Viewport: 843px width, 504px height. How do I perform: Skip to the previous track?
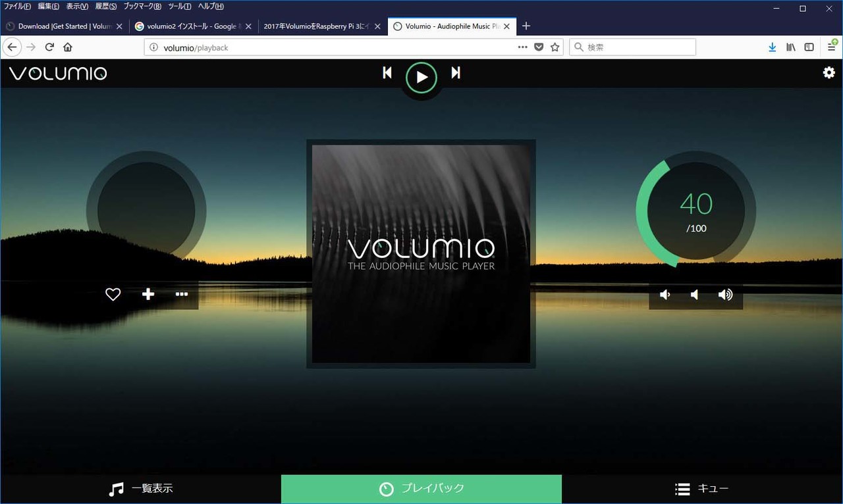[387, 73]
